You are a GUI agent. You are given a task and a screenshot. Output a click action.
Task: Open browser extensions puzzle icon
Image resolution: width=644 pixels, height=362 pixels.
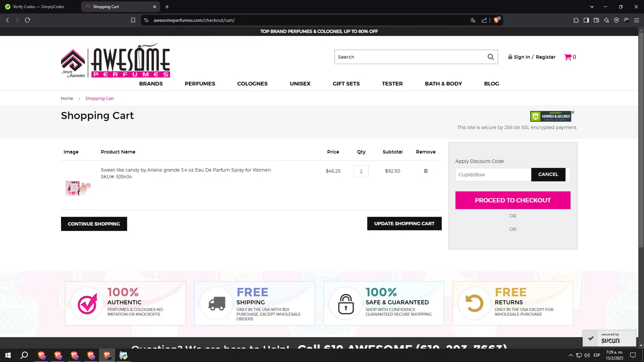(576, 20)
